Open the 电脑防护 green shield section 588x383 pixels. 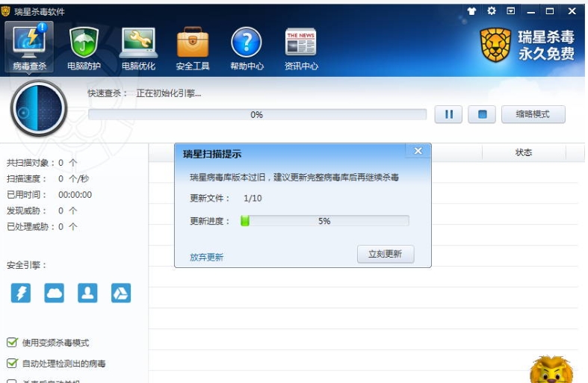click(x=84, y=49)
